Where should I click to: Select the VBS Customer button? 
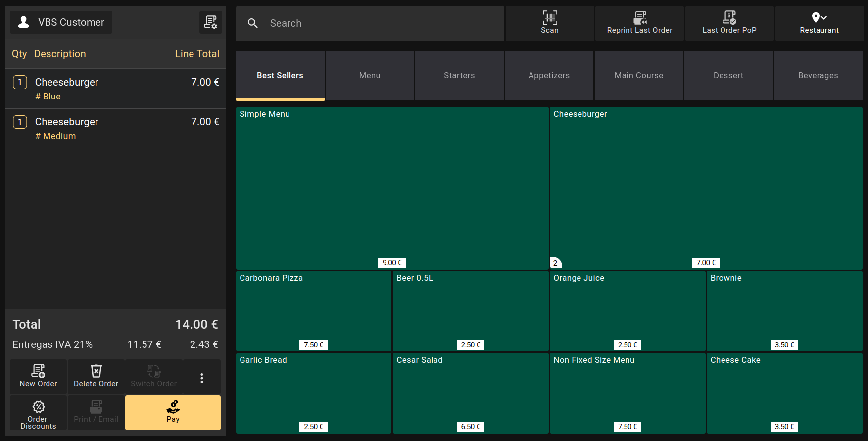[61, 22]
